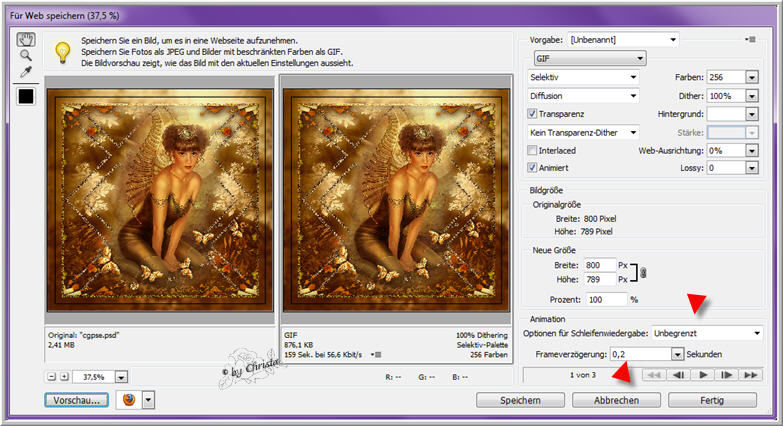Open the Lossy value dropdown arrow
Screen dimensions: 783x426
click(752, 168)
